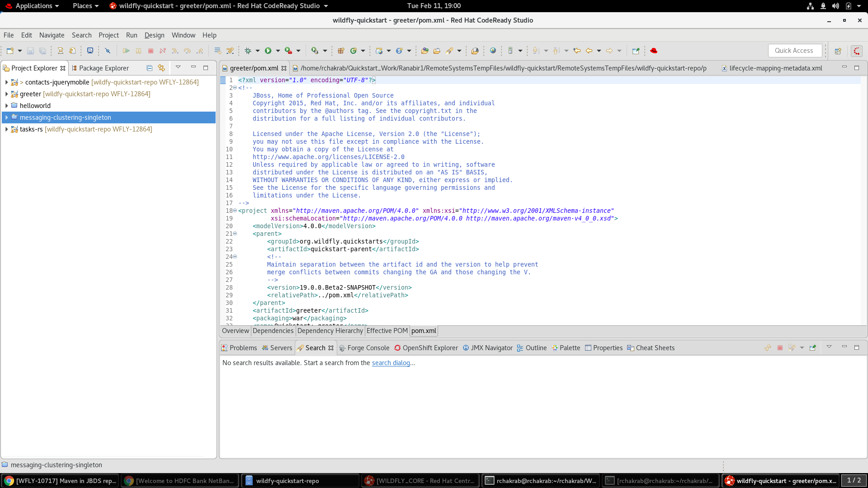The image size is (868, 488).
Task: Toggle Link with Editor in Project Explorer
Action: point(161,68)
